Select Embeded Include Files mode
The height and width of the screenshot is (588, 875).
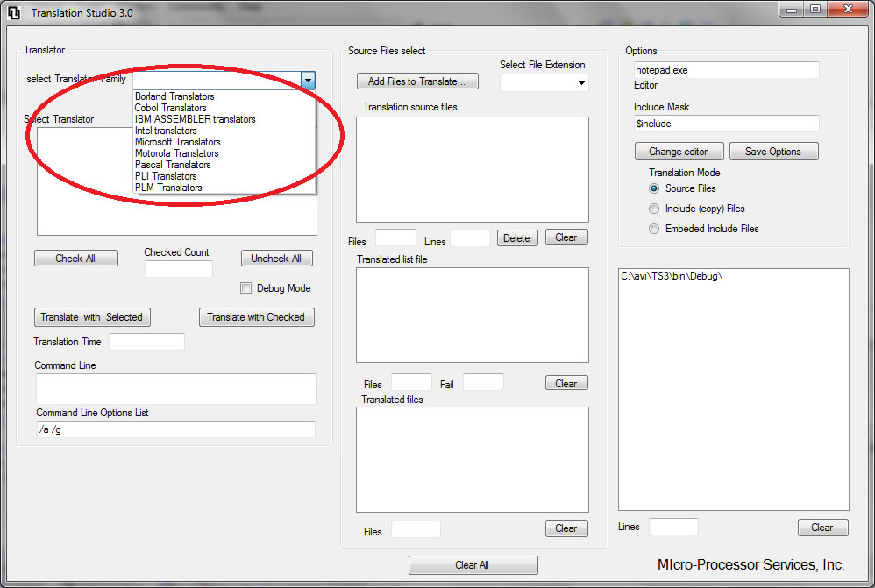click(654, 229)
